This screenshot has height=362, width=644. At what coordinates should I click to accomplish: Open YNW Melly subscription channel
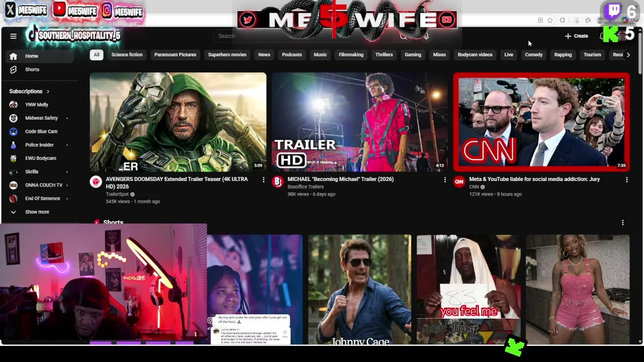click(x=37, y=105)
